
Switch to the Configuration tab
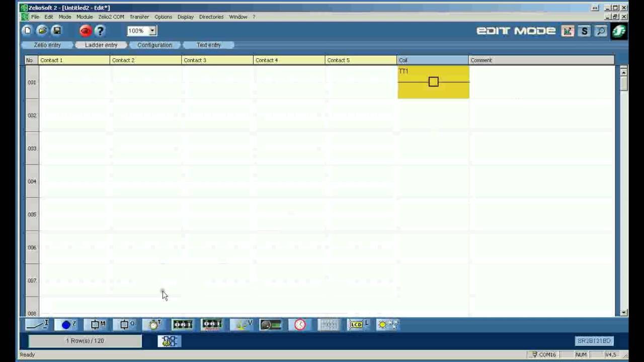click(x=154, y=45)
